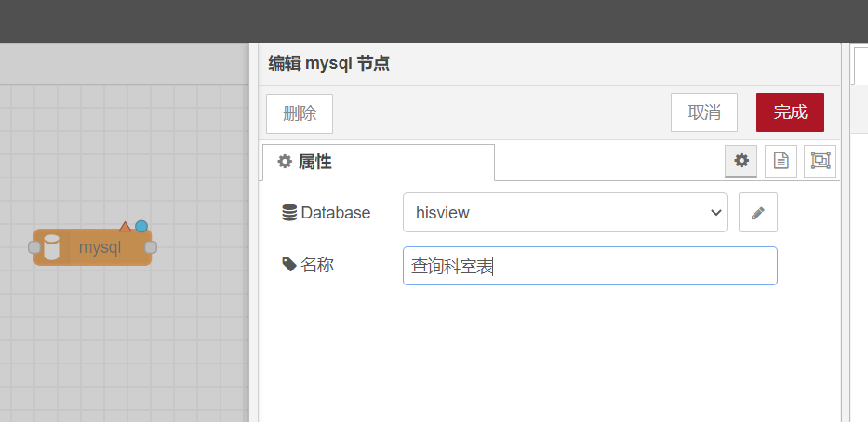Edit the hisview database config with pencil

coord(757,213)
